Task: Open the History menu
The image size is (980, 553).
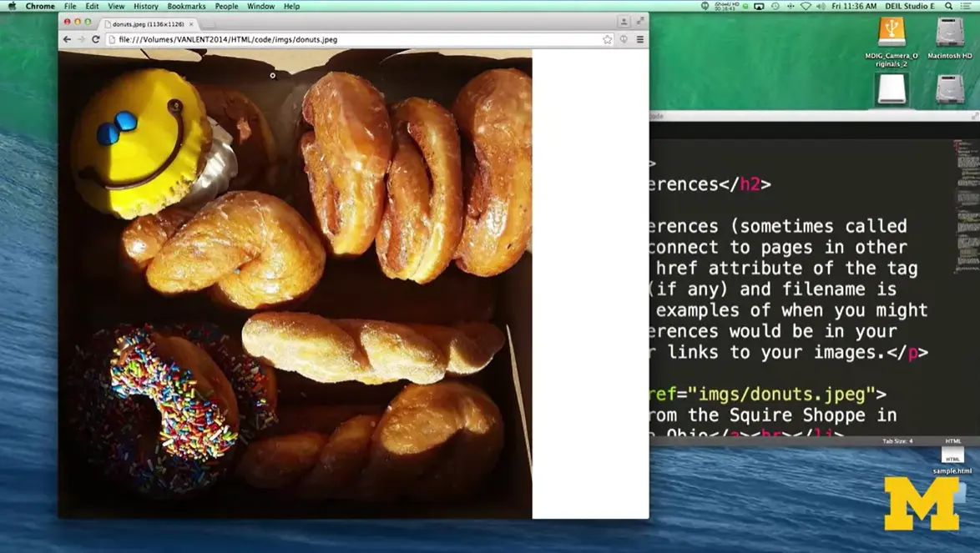Action: 145,6
